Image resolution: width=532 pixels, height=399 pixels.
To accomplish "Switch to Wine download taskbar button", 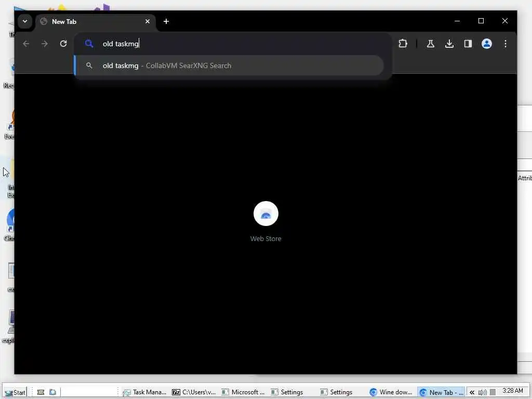I will [x=391, y=392].
